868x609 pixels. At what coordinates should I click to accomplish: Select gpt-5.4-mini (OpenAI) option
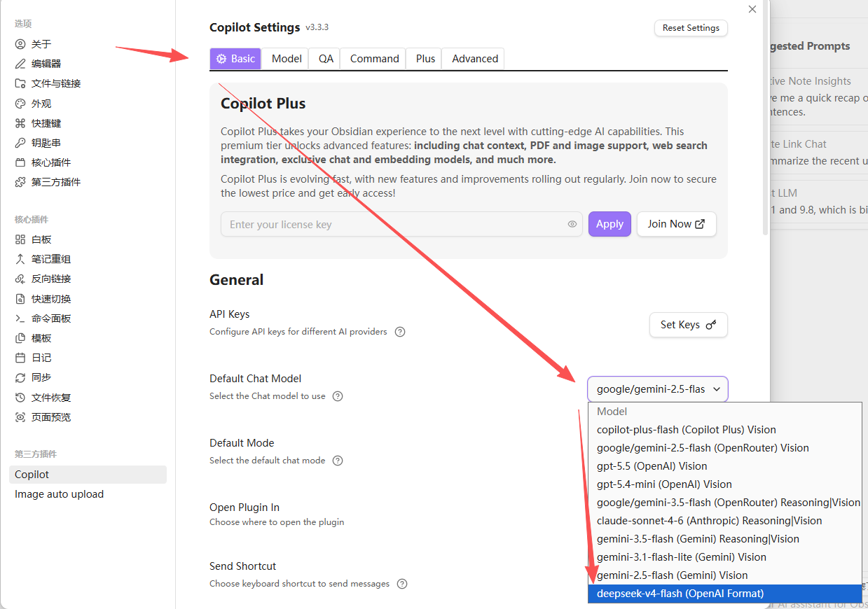click(x=725, y=484)
